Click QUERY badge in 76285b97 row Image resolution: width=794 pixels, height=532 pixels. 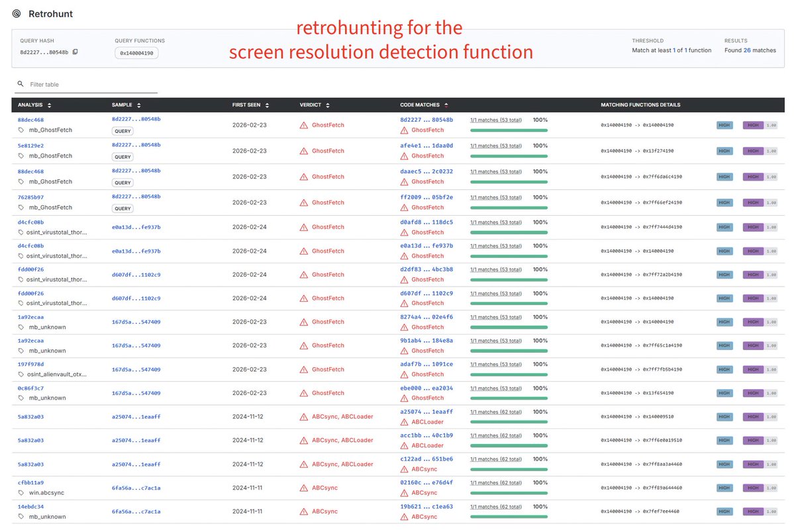tap(123, 208)
